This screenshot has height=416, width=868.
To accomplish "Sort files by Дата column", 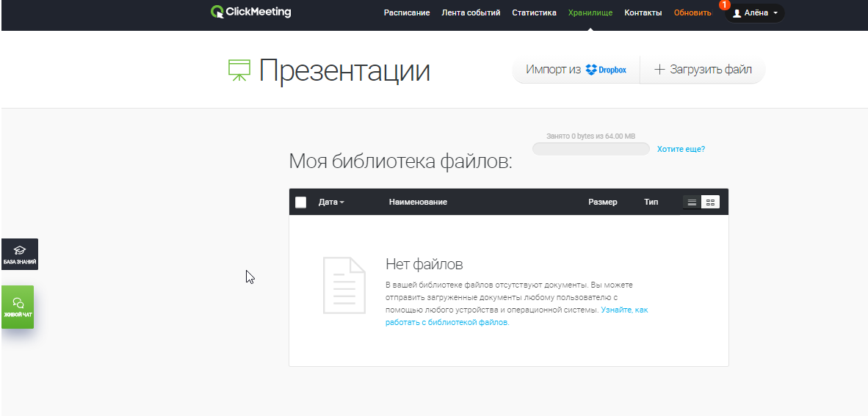I will pyautogui.click(x=331, y=202).
